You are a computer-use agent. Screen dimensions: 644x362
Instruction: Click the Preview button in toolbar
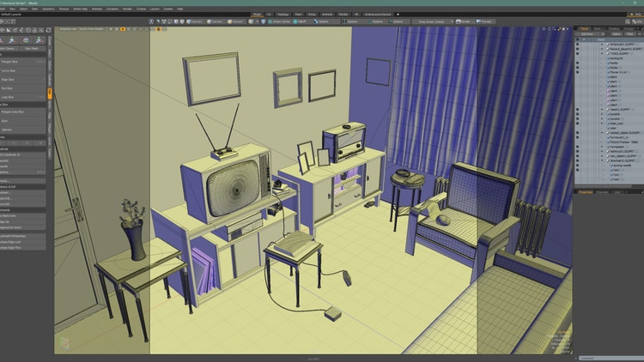pos(484,21)
